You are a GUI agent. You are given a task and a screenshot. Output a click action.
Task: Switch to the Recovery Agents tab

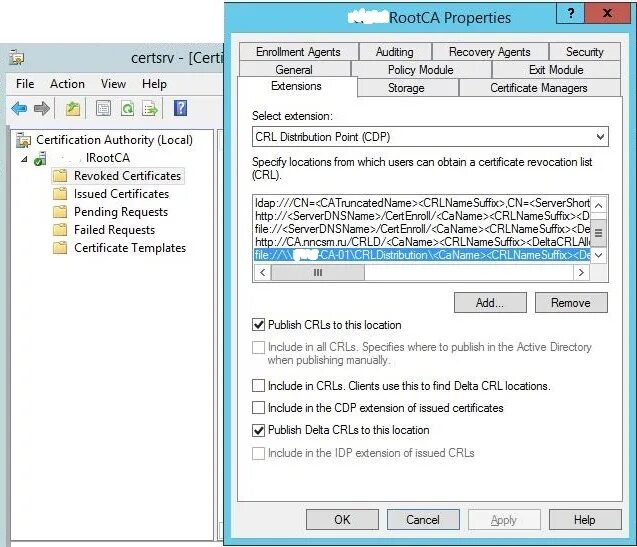pyautogui.click(x=490, y=52)
